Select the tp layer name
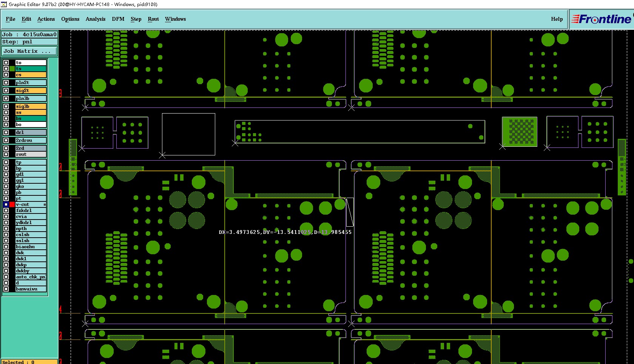This screenshot has height=364, width=634. click(x=31, y=162)
